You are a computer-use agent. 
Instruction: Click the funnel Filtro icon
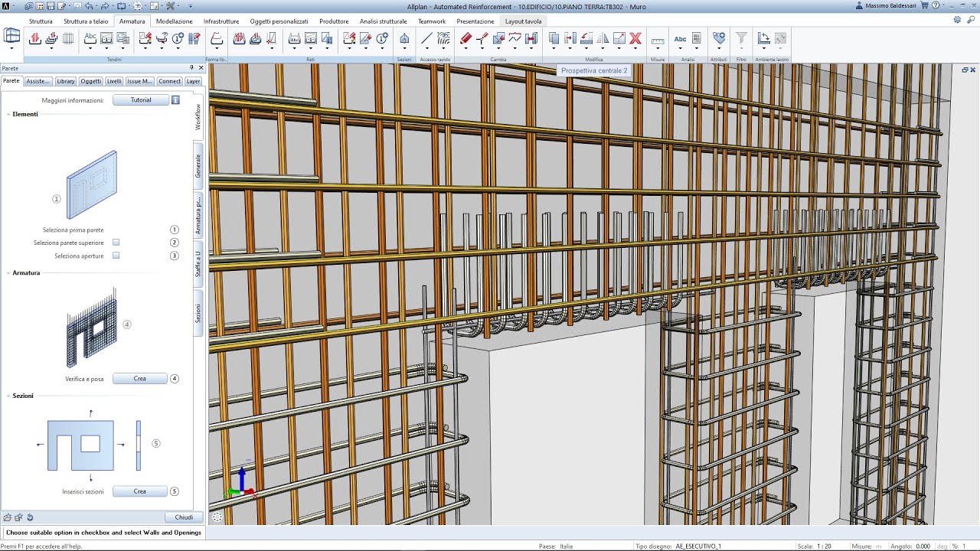pyautogui.click(x=741, y=37)
